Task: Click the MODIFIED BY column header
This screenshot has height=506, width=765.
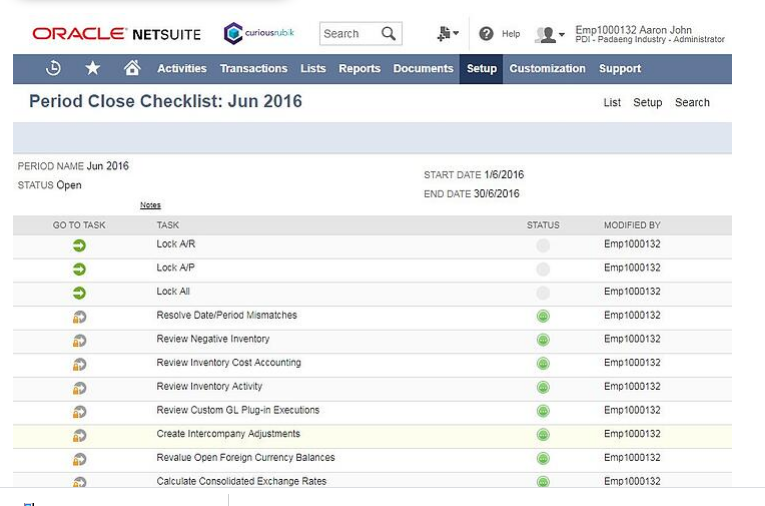Action: (632, 225)
